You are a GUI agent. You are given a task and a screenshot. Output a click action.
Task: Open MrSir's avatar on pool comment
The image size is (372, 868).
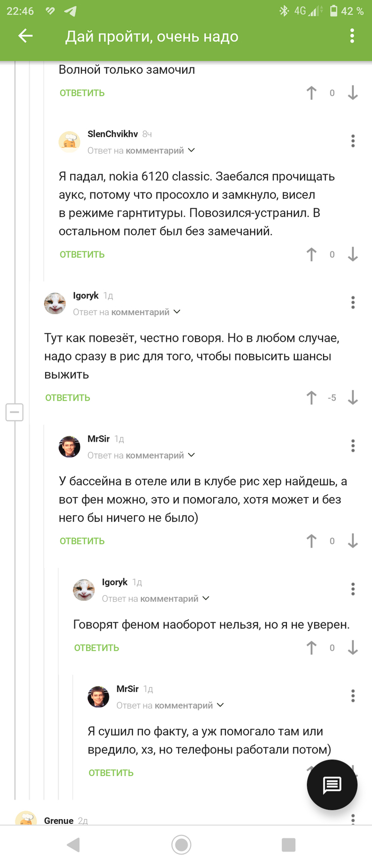69,447
